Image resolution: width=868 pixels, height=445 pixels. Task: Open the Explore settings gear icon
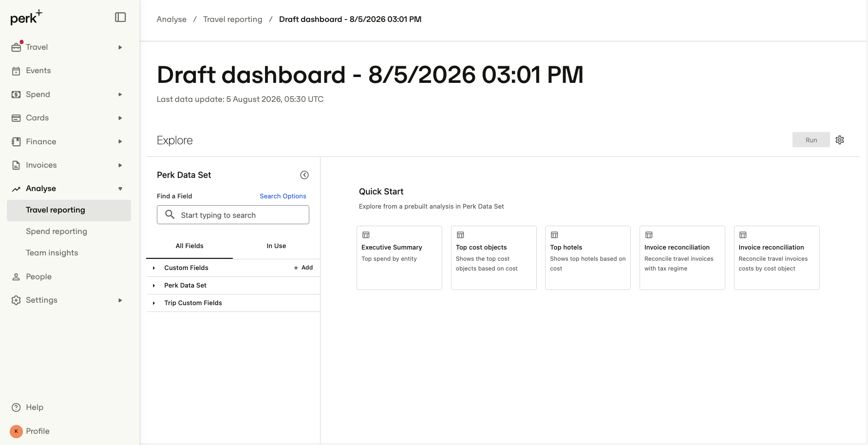pos(840,140)
